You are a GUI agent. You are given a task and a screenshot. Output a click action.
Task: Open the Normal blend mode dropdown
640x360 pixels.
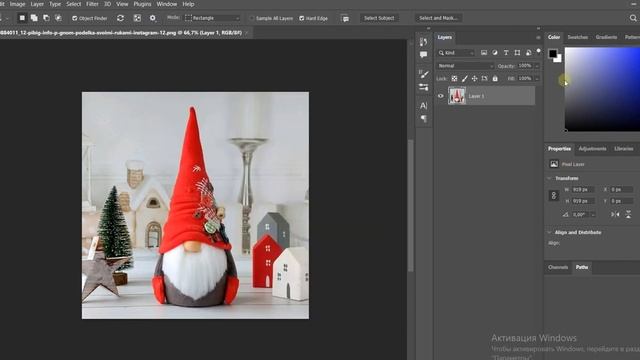coord(465,66)
